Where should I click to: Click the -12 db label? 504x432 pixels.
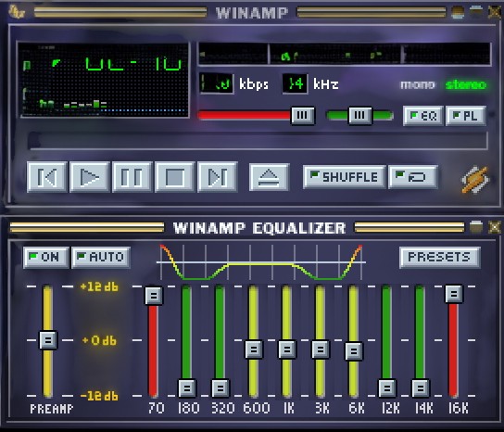pos(99,396)
